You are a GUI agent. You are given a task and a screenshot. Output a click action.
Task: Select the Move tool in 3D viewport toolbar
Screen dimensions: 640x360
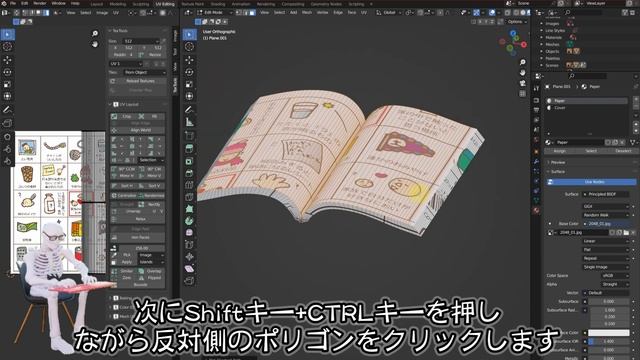click(x=189, y=60)
